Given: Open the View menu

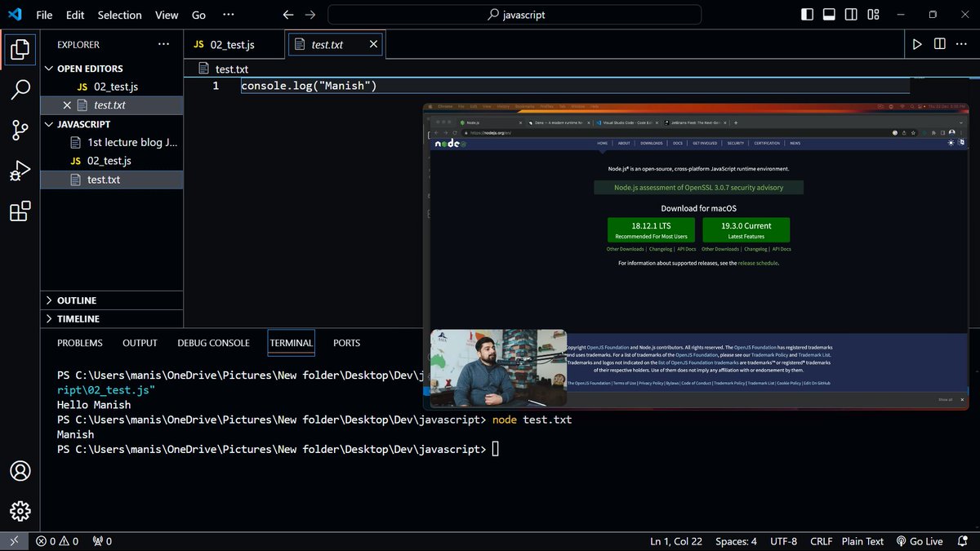Looking at the screenshot, I should (x=166, y=14).
